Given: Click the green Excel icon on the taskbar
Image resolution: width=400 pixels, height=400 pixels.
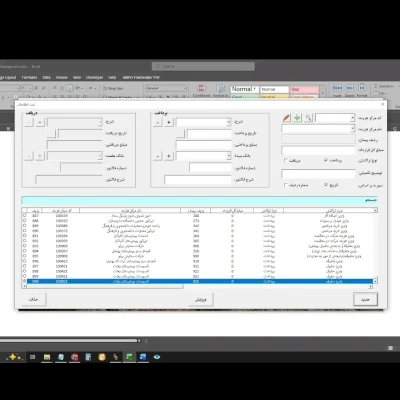Looking at the screenshot, I should [x=129, y=357].
